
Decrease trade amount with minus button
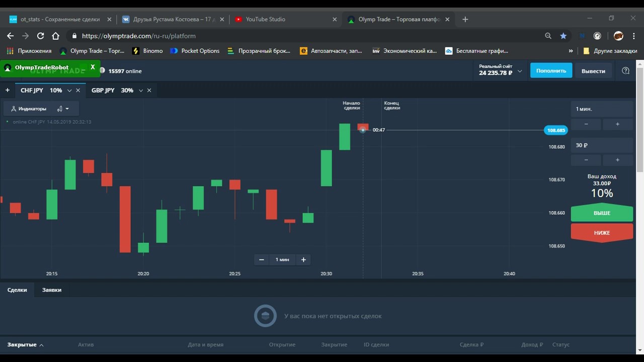tap(586, 160)
